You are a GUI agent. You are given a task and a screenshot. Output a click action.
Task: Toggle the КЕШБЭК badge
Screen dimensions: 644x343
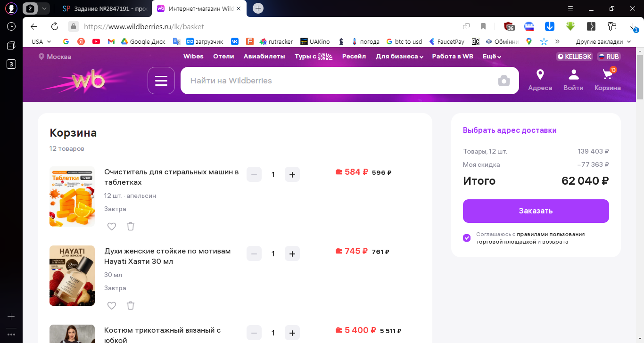[x=574, y=57]
